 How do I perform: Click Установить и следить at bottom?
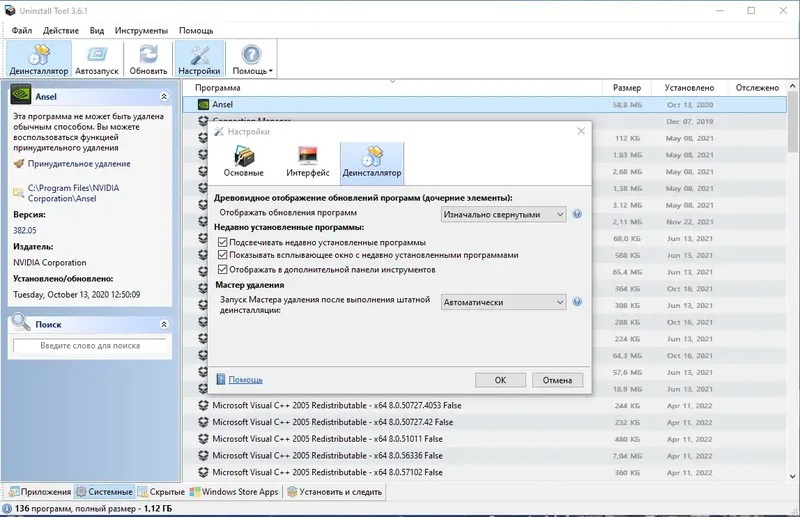pos(334,492)
